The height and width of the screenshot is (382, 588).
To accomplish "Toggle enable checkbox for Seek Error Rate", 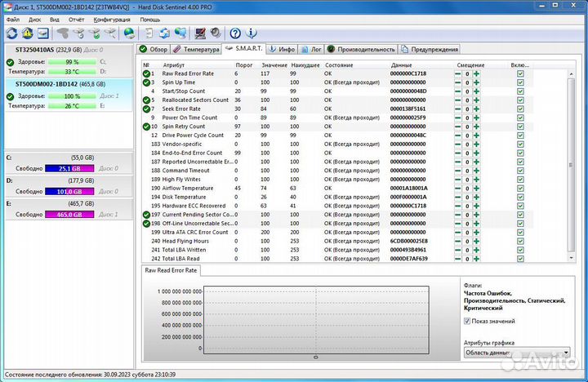I will pyautogui.click(x=520, y=109).
